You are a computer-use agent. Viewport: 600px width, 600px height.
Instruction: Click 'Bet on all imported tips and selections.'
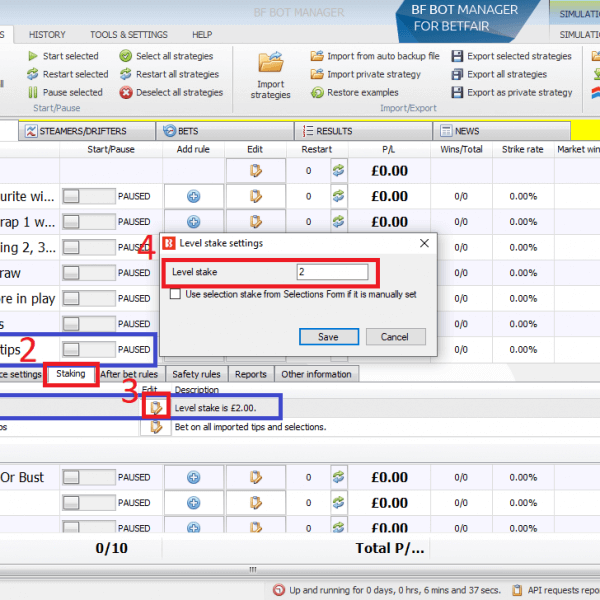[250, 427]
